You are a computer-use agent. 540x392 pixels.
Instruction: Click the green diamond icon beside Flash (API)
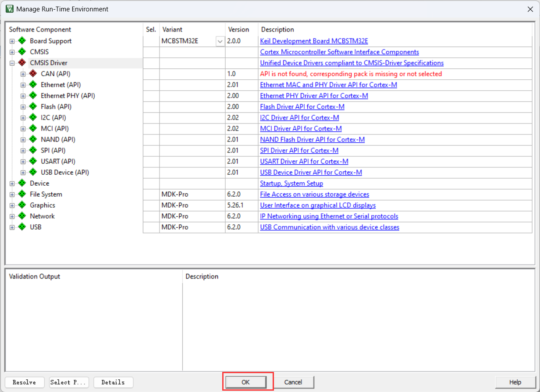coord(33,106)
